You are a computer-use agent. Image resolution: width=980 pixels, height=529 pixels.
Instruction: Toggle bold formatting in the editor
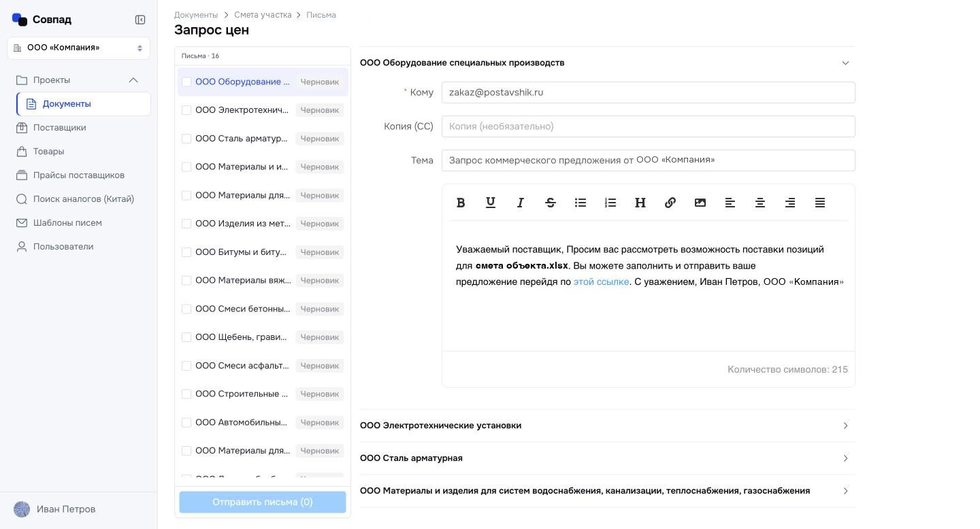point(461,203)
